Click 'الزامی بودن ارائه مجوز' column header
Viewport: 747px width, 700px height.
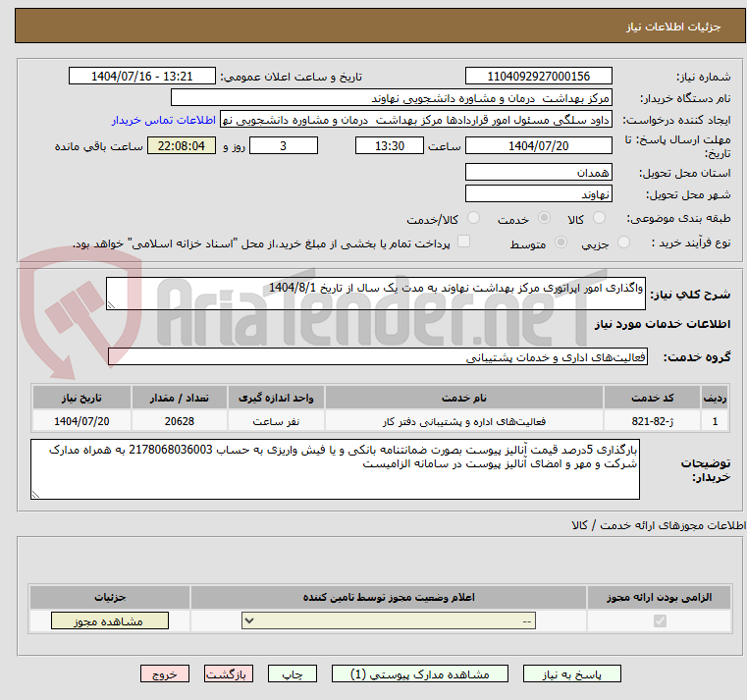click(x=660, y=597)
